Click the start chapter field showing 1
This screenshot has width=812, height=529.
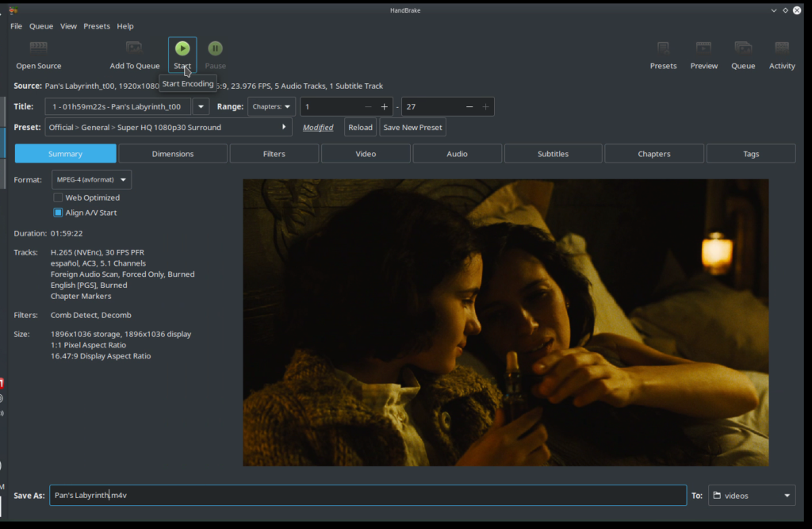click(x=331, y=107)
